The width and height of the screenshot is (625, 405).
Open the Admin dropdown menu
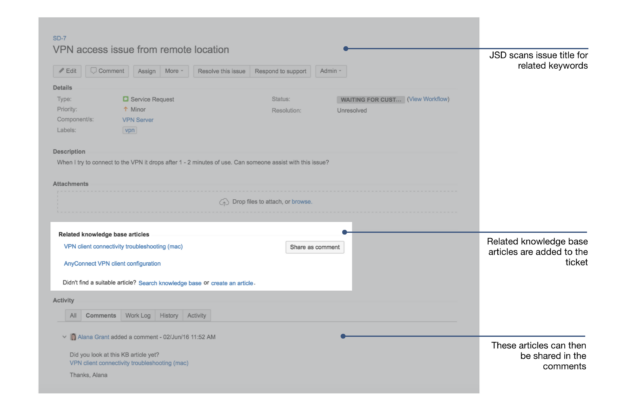click(x=330, y=71)
